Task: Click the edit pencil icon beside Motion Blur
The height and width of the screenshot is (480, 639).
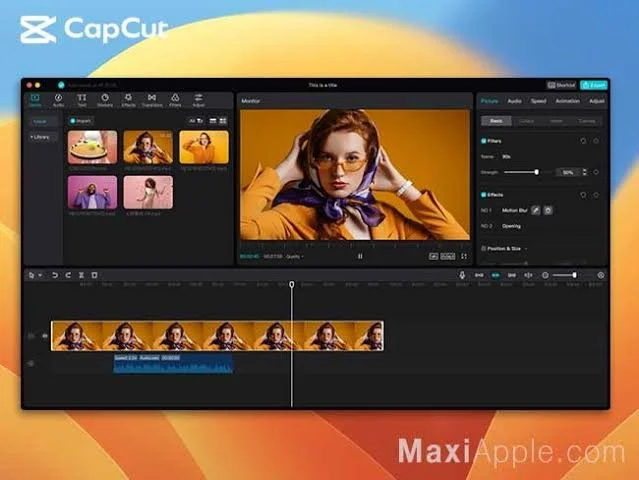Action: (x=536, y=210)
